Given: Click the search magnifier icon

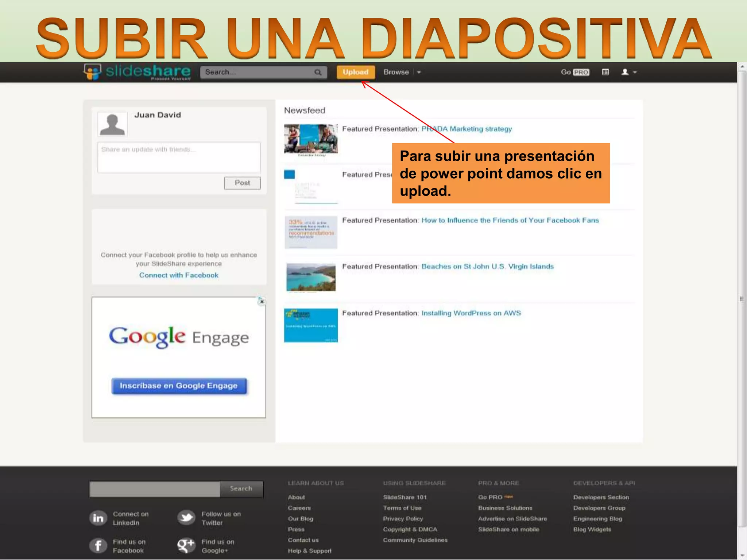Looking at the screenshot, I should click(318, 72).
